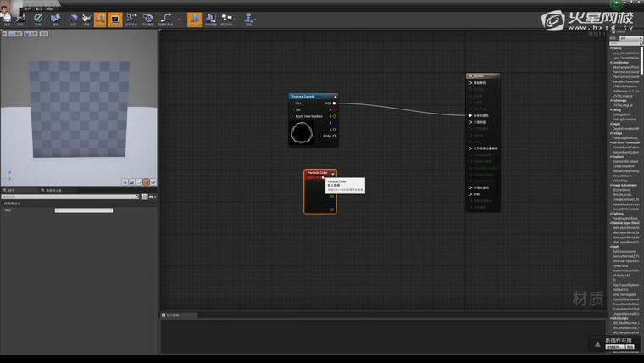Click the Hierarchy toolbar icon

250,19
